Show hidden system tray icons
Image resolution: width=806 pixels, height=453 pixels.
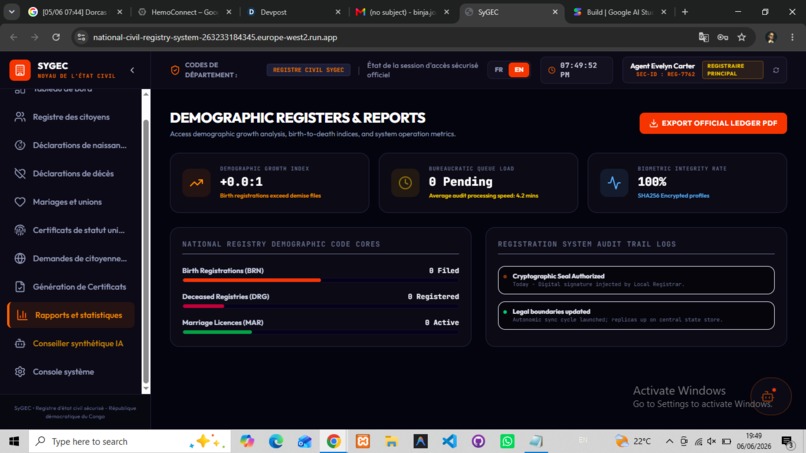click(669, 441)
